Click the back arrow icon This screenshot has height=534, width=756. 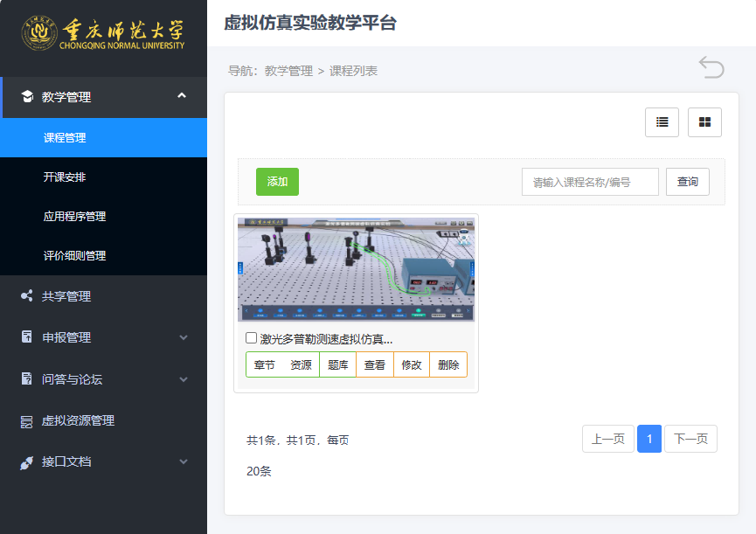(711, 67)
